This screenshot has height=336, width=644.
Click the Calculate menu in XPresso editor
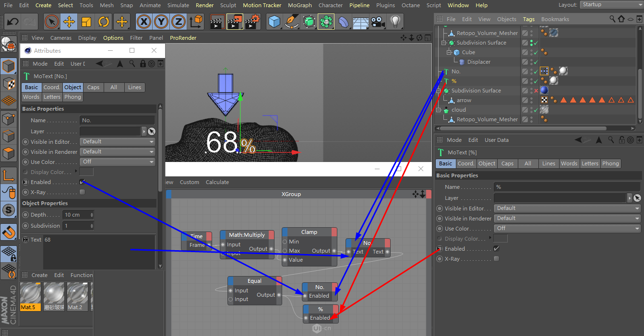click(217, 182)
